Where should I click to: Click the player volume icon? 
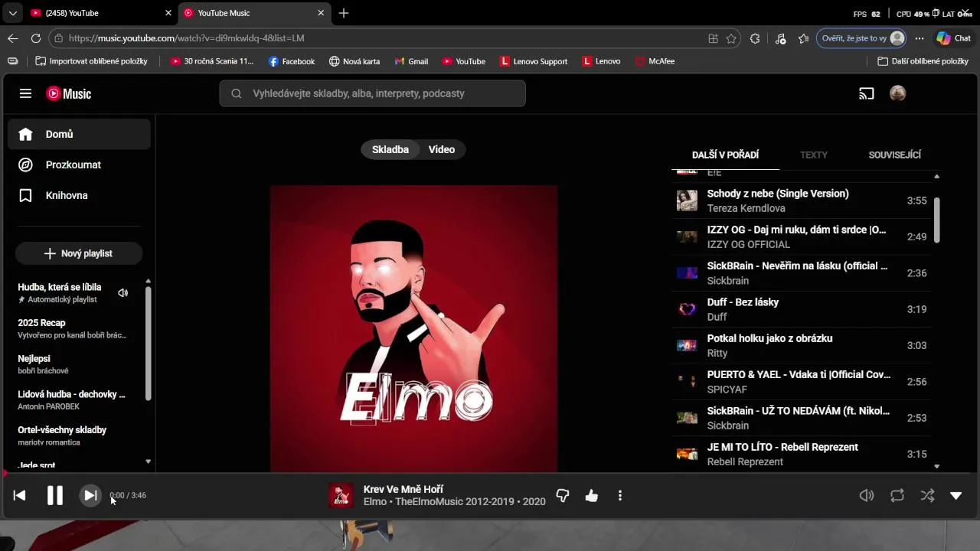[867, 495]
